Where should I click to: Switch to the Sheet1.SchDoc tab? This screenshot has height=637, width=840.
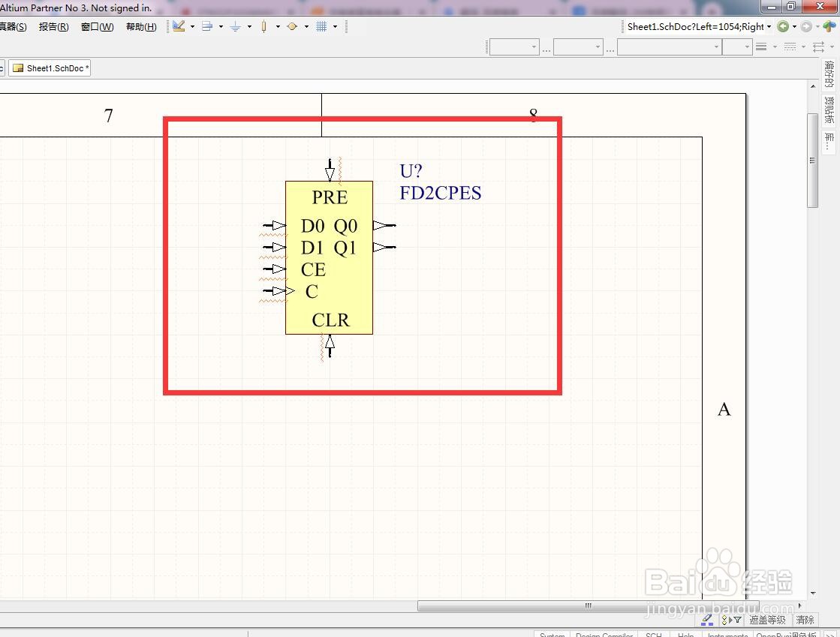[50, 68]
